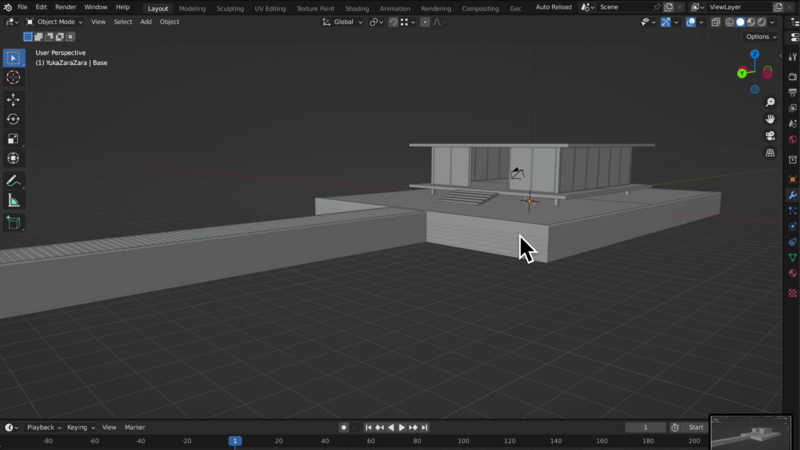Toggle viewport gizmos display
This screenshot has height=450, width=800.
click(665, 22)
